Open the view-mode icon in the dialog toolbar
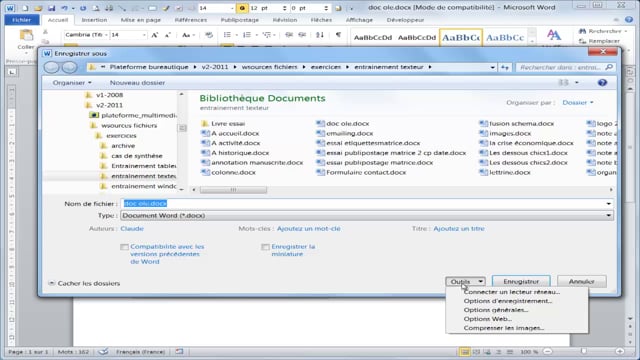This screenshot has width=640, height=360. [564, 82]
